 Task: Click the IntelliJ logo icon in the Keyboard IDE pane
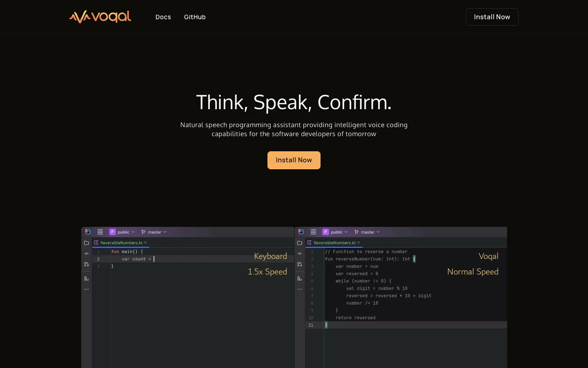(88, 232)
